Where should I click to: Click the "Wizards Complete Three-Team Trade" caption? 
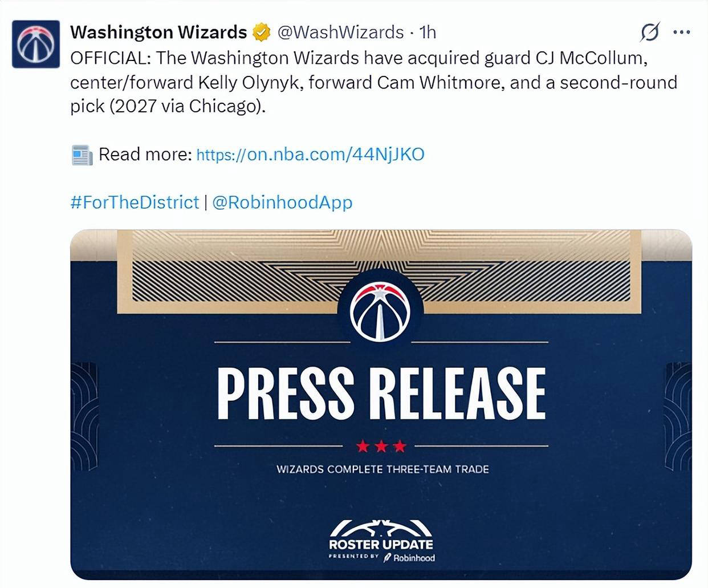coord(383,469)
